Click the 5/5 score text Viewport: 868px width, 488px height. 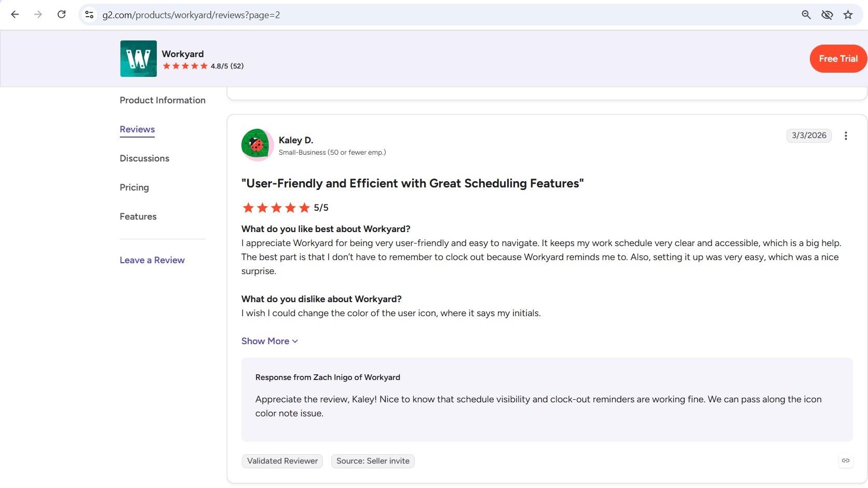tap(321, 208)
